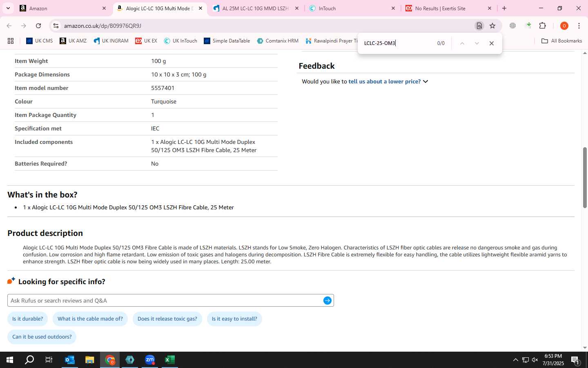This screenshot has width=588, height=368.
Task: Select 'Is it durable?' suggestion
Action: [27, 319]
